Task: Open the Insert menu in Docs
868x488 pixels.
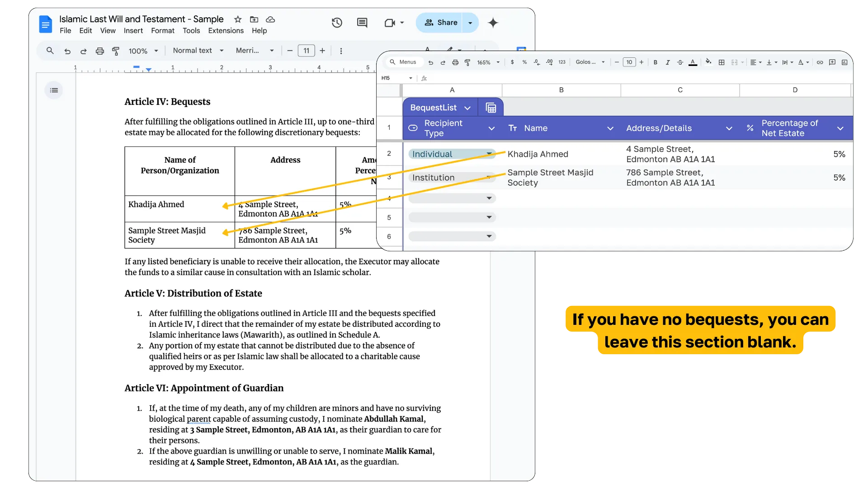Action: coord(133,31)
